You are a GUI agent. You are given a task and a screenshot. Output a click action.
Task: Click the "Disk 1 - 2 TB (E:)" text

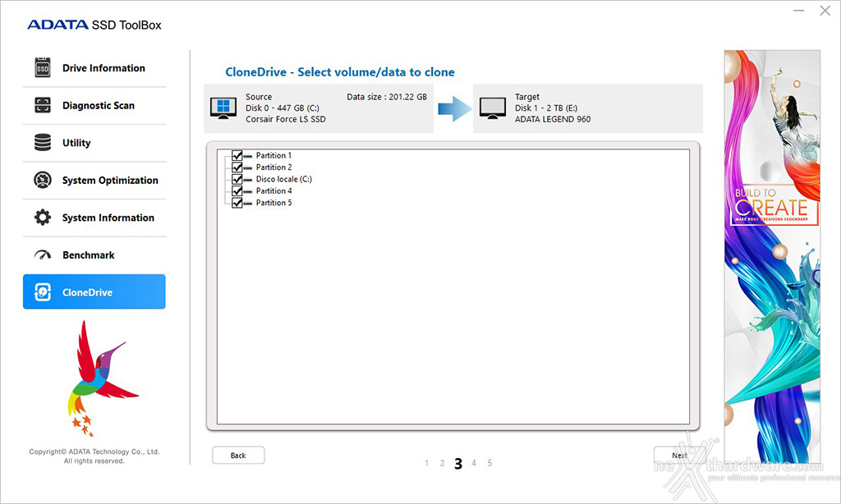click(546, 108)
